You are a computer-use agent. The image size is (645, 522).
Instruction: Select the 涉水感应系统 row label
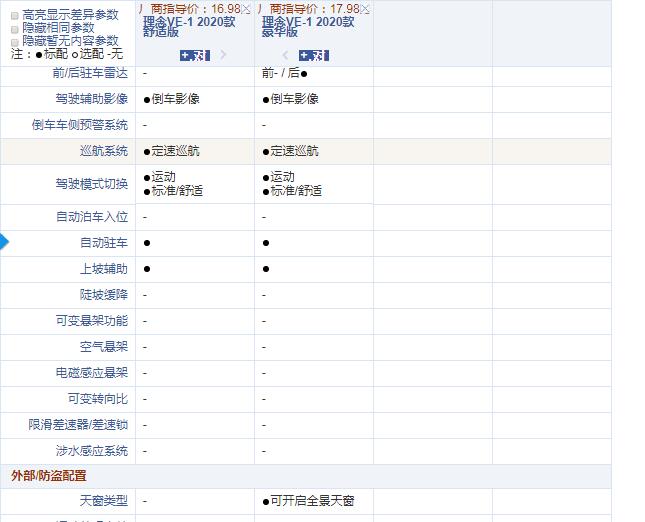(92, 451)
